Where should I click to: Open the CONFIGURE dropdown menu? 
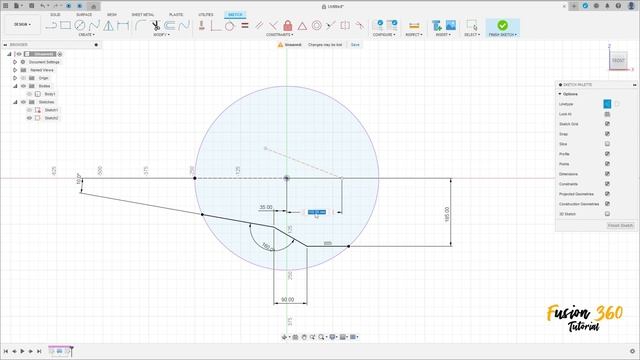point(384,35)
